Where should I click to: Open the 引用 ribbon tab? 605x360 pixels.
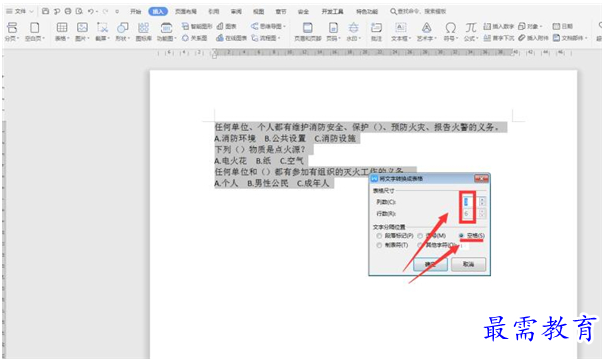click(x=214, y=12)
